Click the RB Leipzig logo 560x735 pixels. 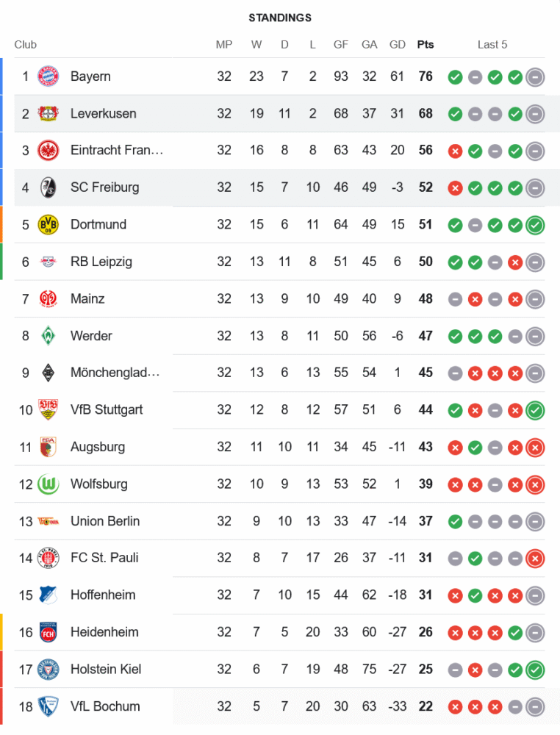(48, 262)
